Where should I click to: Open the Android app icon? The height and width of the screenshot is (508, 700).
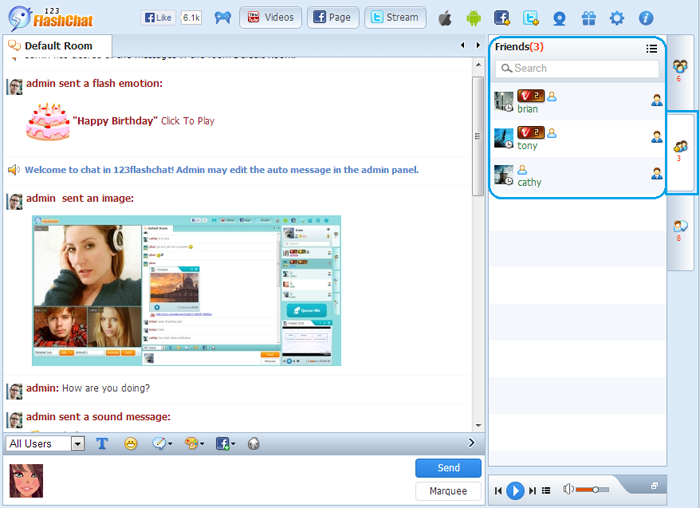[474, 18]
